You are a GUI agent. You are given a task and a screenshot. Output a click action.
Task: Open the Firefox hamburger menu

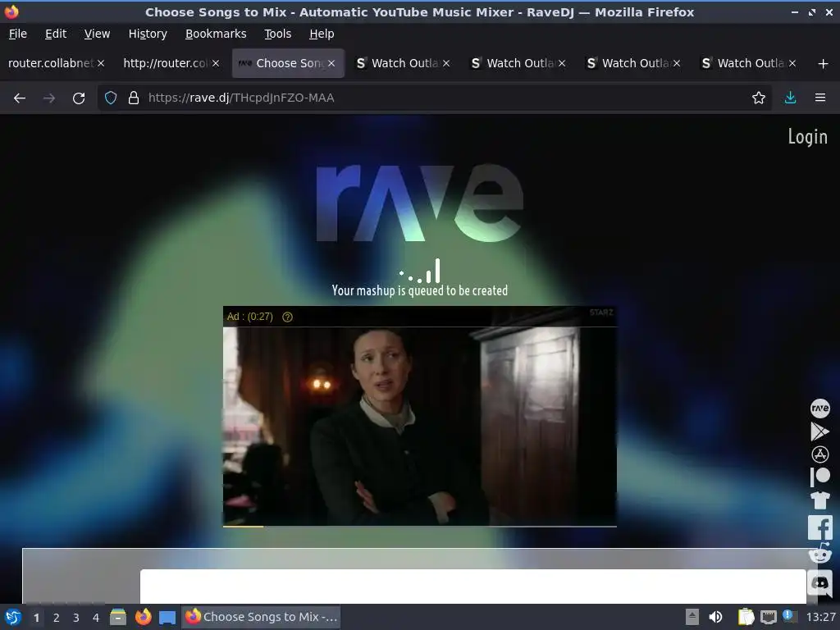pos(820,98)
